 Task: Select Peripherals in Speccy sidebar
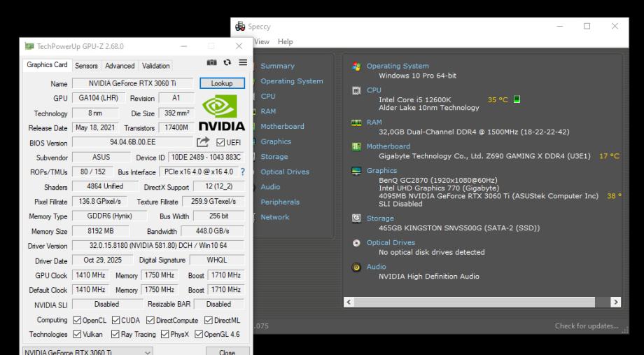click(x=280, y=202)
